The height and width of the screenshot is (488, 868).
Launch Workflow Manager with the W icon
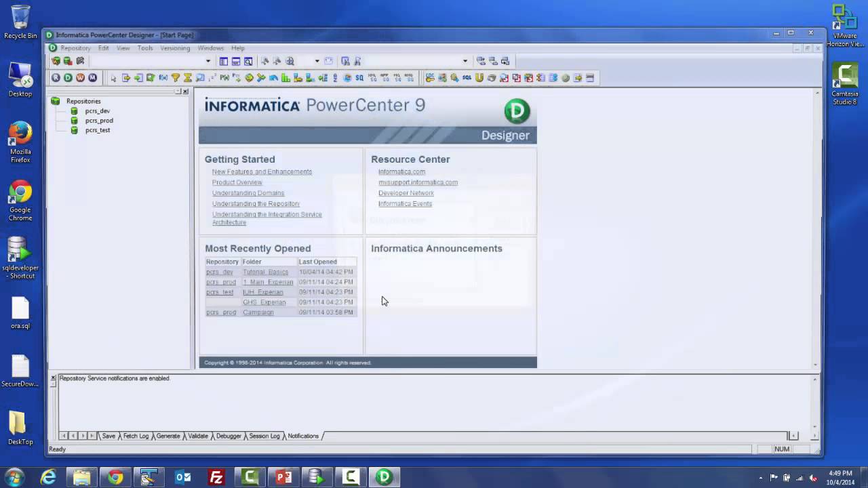(80, 78)
